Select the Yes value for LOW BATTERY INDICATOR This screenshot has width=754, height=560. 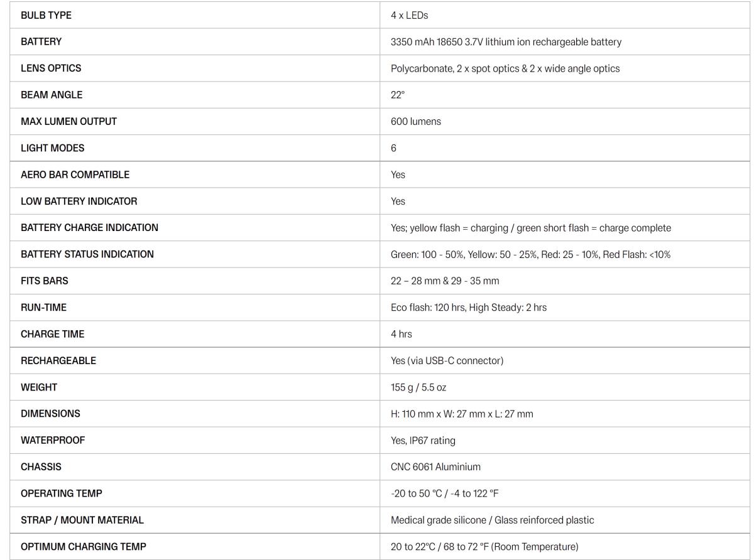(398, 202)
